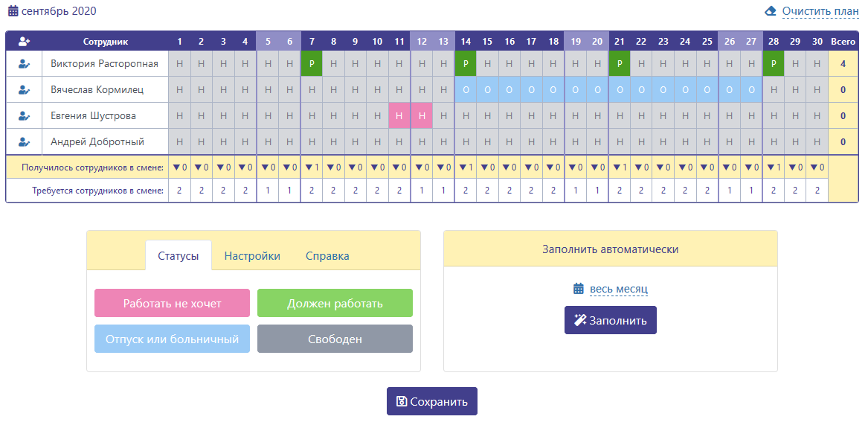Image resolution: width=868 pixels, height=428 pixels.
Task: Click the calendar icon next to сентябрь 2020
Action: [x=13, y=10]
